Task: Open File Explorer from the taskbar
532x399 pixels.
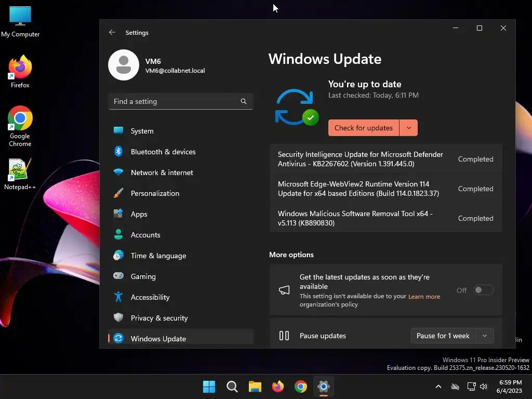Action: 255,387
